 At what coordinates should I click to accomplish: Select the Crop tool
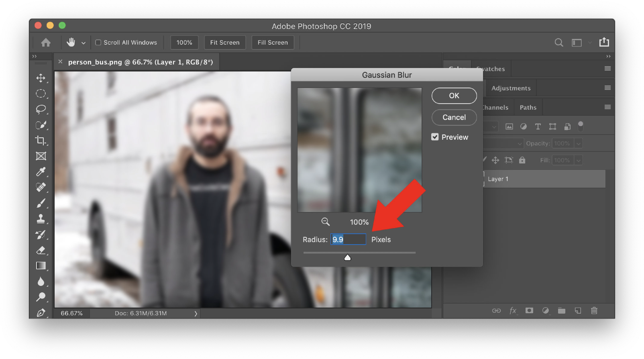tap(41, 141)
